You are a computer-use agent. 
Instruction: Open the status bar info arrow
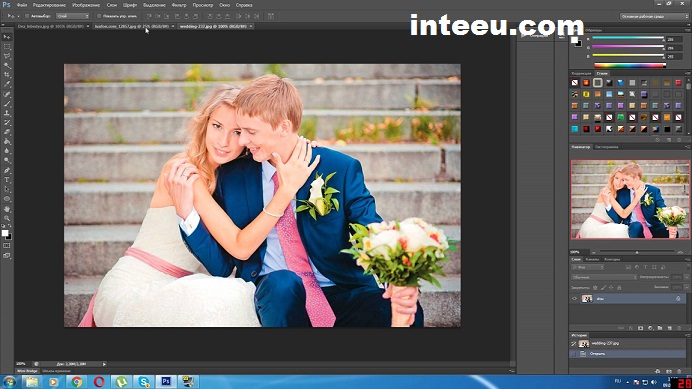coord(104,364)
